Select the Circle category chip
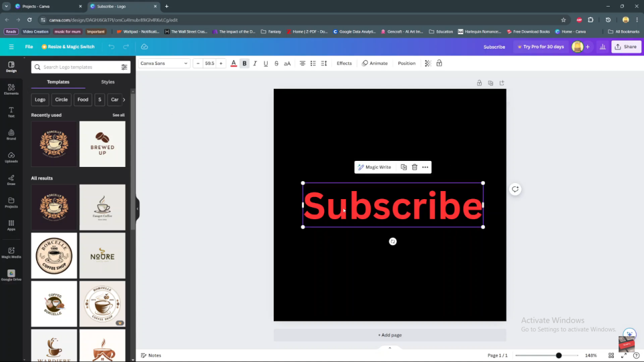This screenshot has width=644, height=362. click(x=61, y=100)
